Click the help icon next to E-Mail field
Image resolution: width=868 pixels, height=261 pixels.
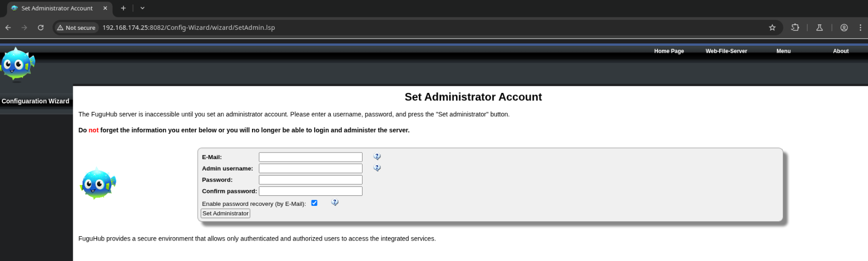[377, 157]
